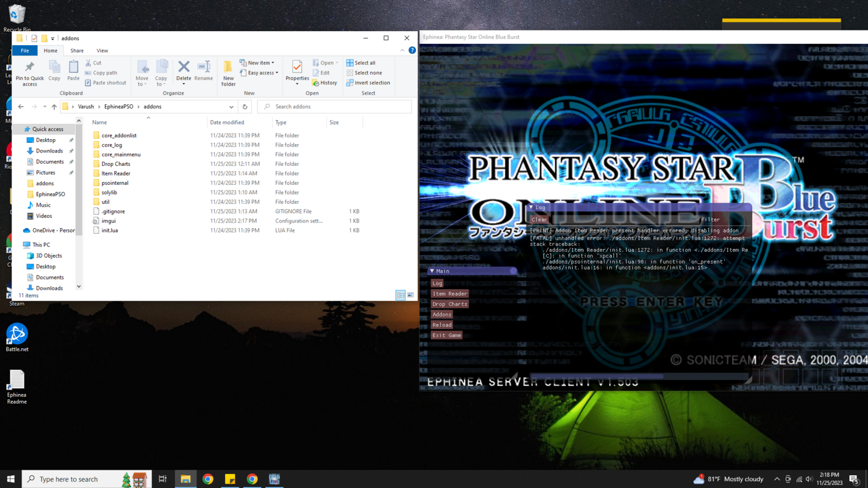
Task: Open the Easy access dropdown
Action: [259, 73]
